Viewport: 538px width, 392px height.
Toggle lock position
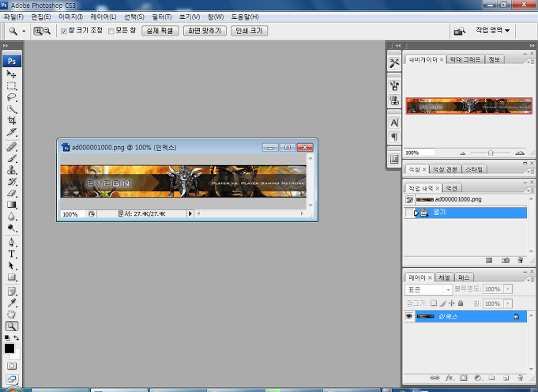452,303
